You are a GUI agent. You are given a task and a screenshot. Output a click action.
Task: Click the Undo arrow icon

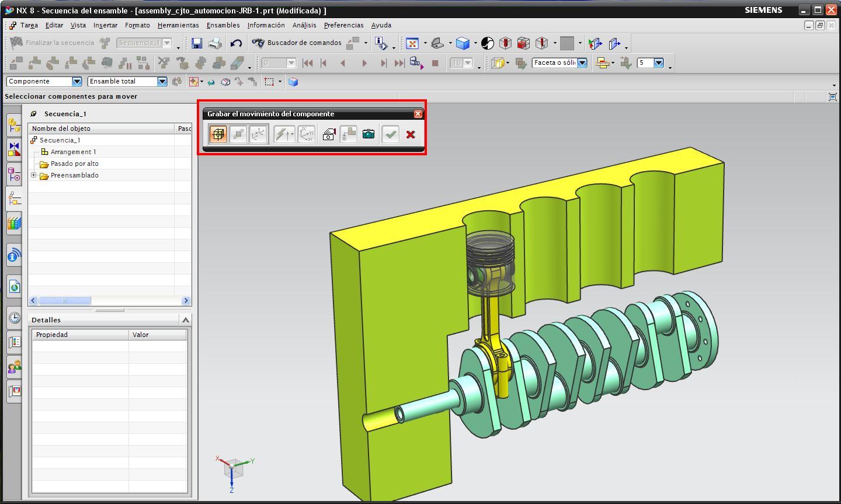pyautogui.click(x=236, y=43)
